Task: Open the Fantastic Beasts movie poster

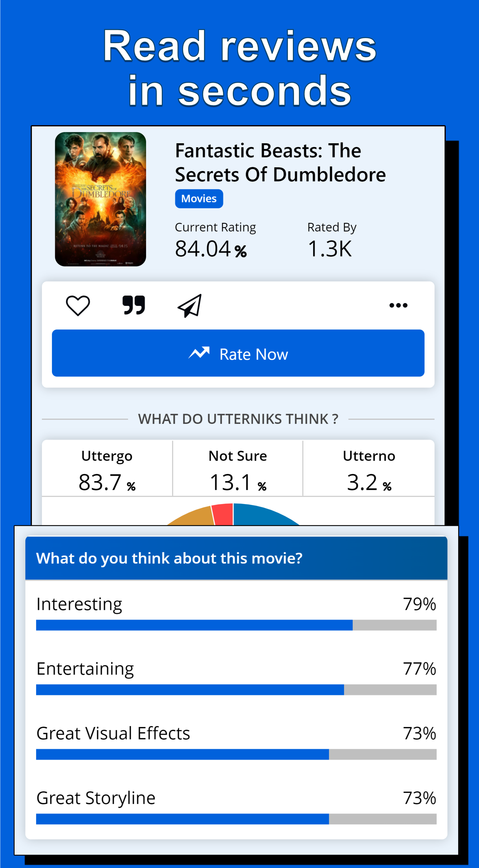Action: pos(100,199)
